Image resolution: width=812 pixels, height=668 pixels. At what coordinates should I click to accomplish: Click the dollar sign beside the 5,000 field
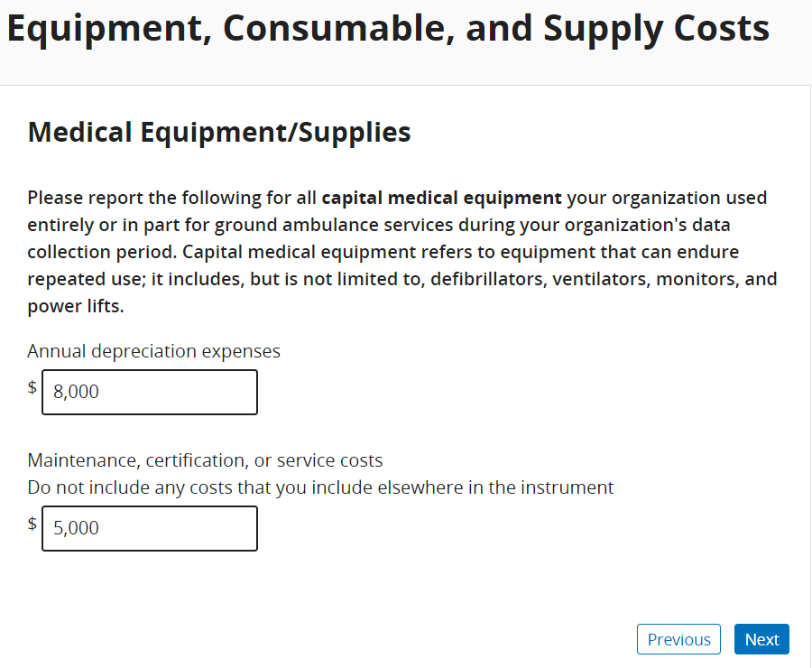coord(32,524)
